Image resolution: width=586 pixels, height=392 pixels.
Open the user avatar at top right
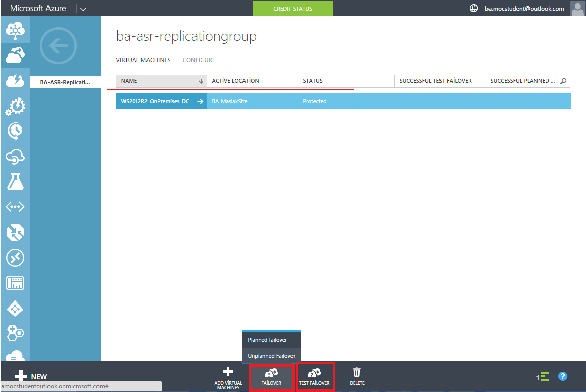pos(577,8)
